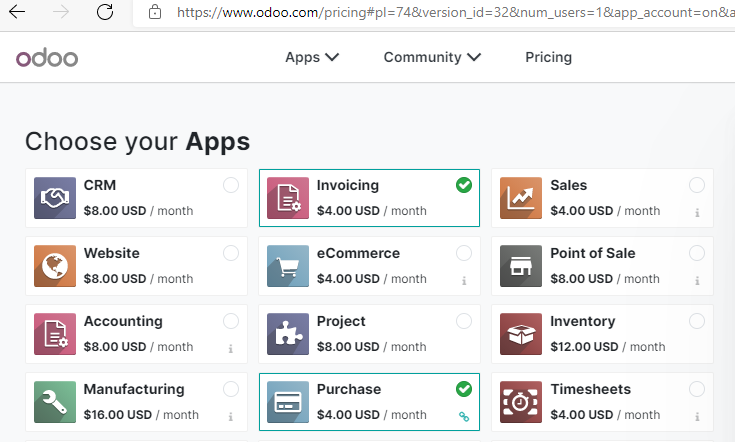This screenshot has width=735, height=442.
Task: Click the Purchase dependency link icon
Action: pos(464,416)
